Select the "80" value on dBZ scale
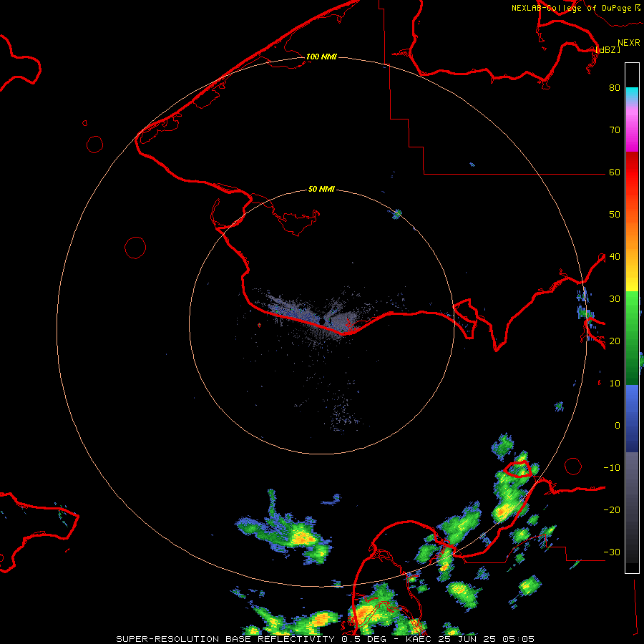This screenshot has height=644, width=644. 615,88
